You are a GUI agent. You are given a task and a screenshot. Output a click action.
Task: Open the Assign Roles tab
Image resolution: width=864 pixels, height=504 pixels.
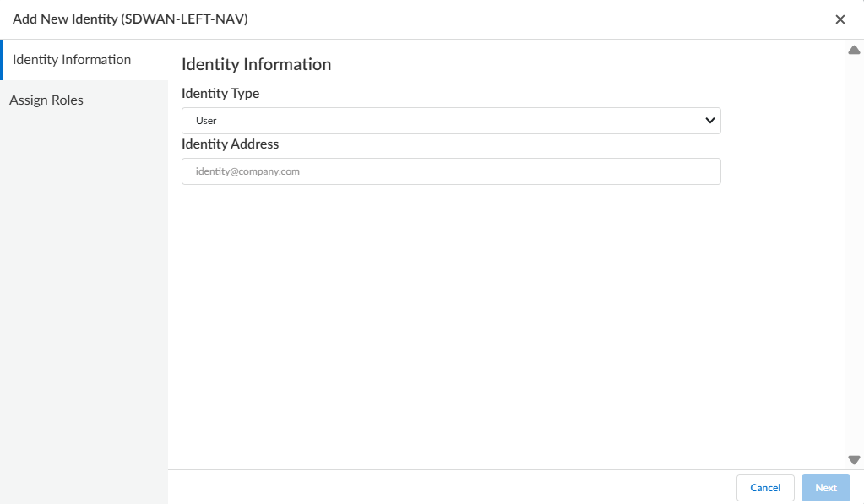(46, 100)
